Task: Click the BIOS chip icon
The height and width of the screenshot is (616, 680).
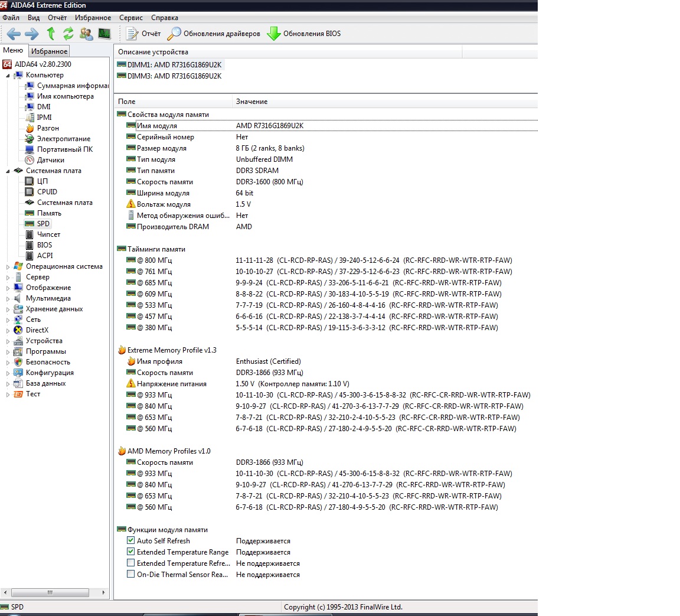Action: pyautogui.click(x=30, y=245)
